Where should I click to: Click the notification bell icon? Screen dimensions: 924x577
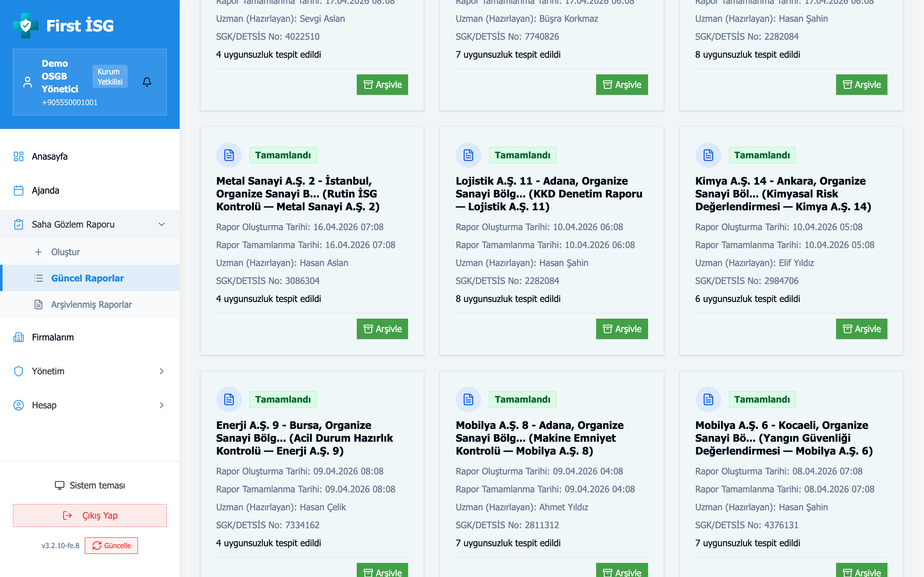[147, 82]
